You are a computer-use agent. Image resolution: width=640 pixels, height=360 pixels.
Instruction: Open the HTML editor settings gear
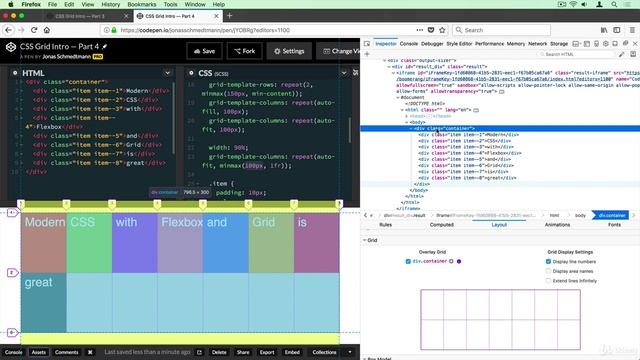click(15, 73)
